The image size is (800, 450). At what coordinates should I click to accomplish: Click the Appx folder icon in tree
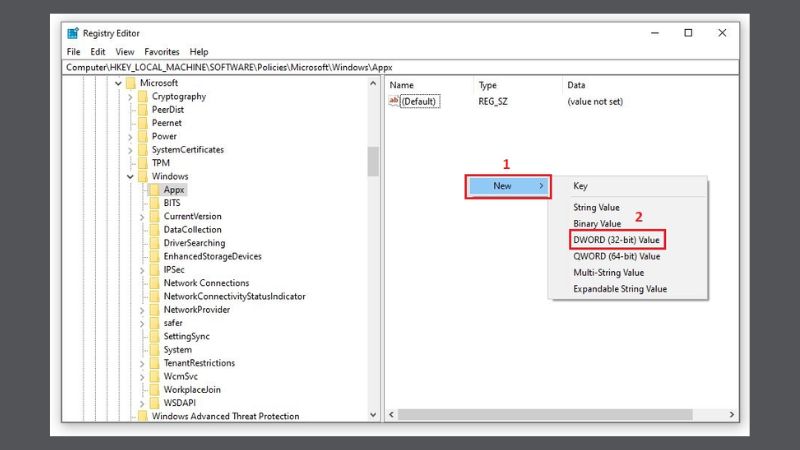coord(154,189)
